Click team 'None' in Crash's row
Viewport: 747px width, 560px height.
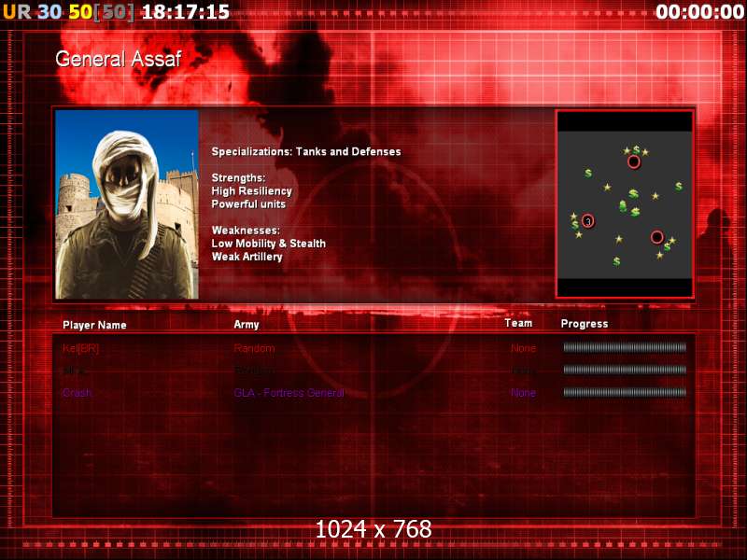click(x=523, y=393)
